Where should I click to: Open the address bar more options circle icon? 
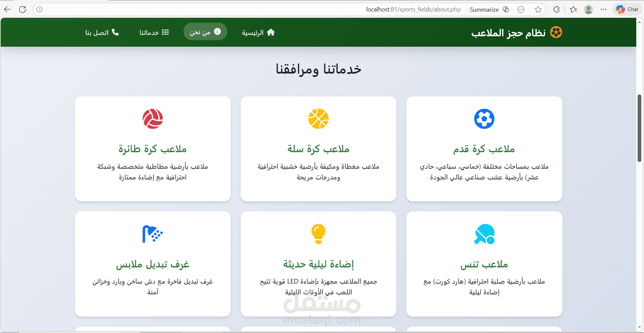(521, 9)
